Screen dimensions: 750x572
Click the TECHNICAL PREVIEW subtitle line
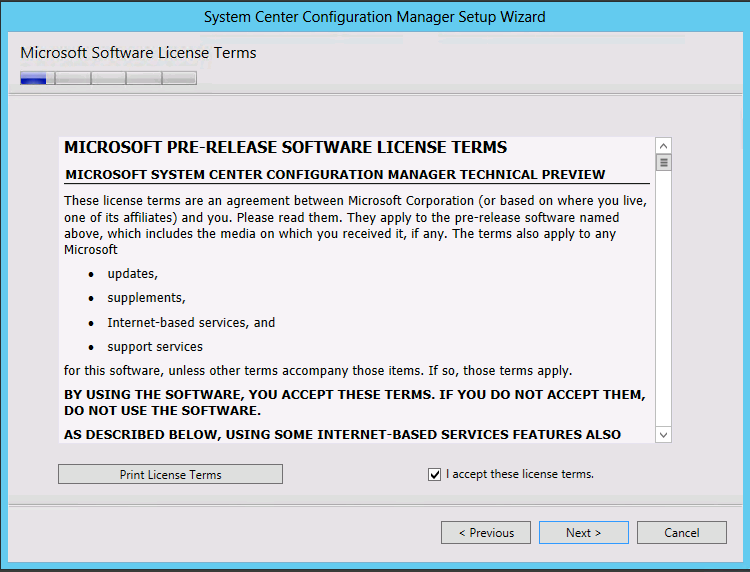pyautogui.click(x=335, y=175)
